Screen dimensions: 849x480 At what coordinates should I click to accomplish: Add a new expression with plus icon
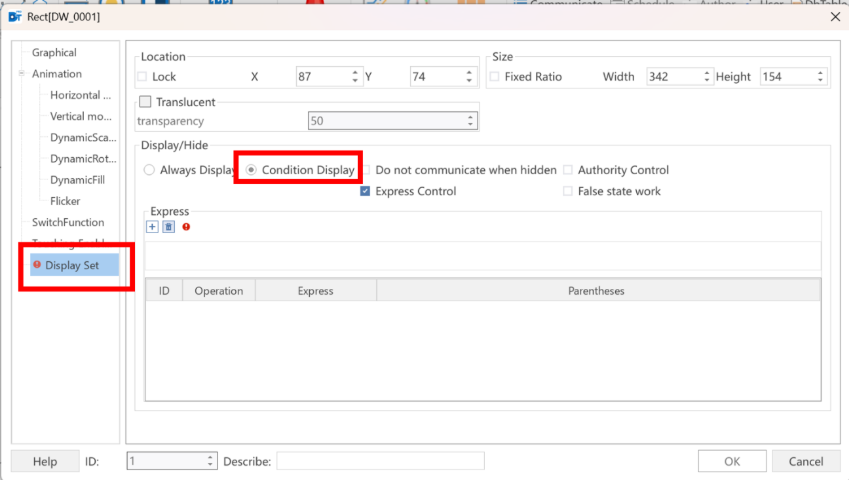(152, 227)
